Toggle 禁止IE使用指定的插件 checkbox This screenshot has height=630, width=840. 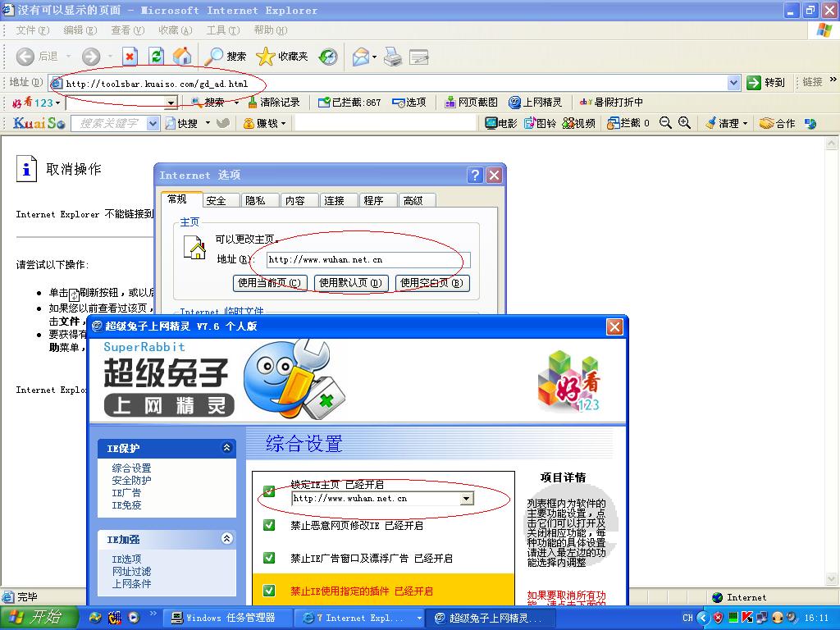[269, 591]
